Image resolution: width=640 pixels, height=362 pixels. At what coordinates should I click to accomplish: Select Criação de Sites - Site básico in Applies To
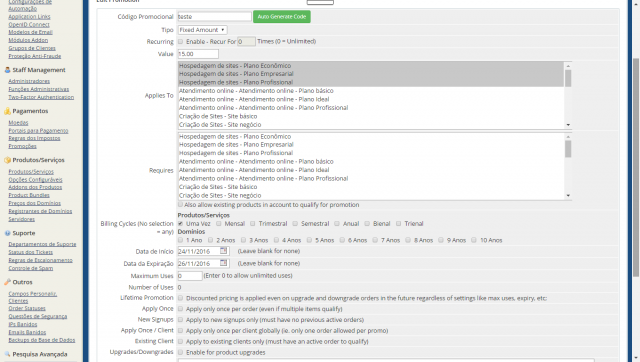[218, 116]
